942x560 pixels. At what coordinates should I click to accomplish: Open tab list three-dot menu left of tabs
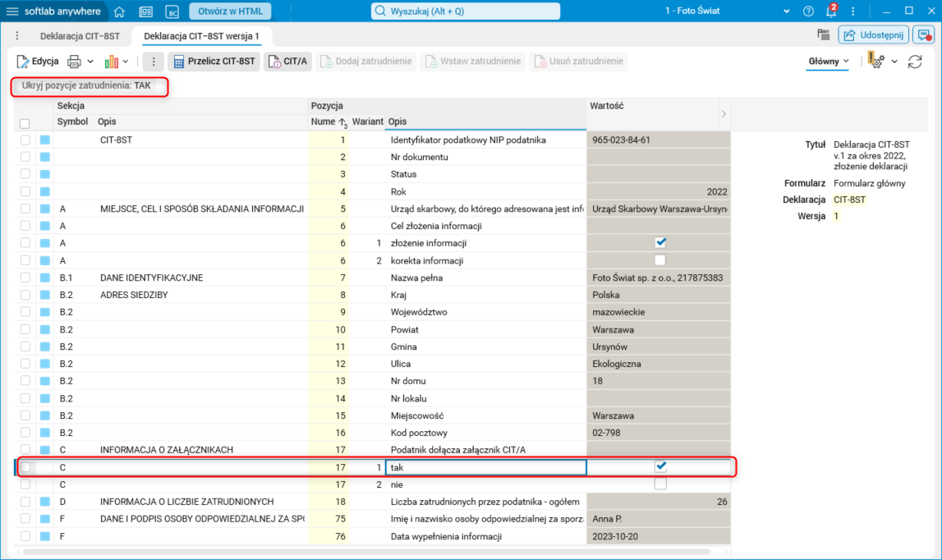(16, 36)
